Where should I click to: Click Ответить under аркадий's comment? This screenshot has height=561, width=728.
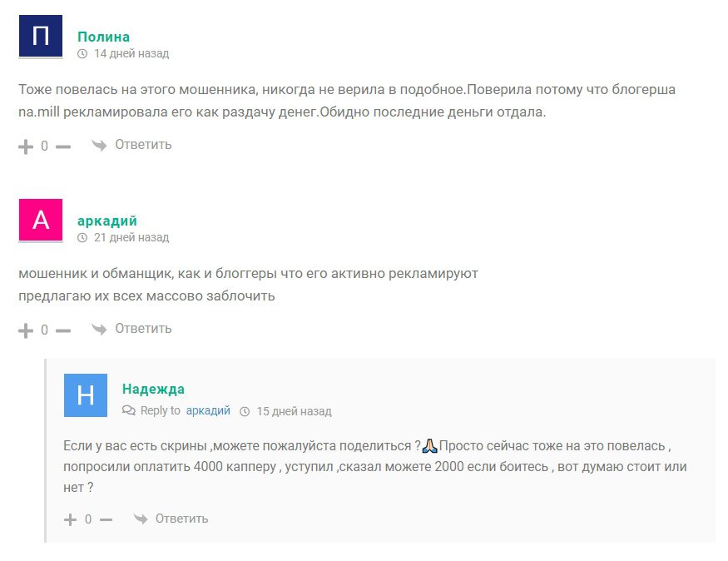(x=143, y=329)
